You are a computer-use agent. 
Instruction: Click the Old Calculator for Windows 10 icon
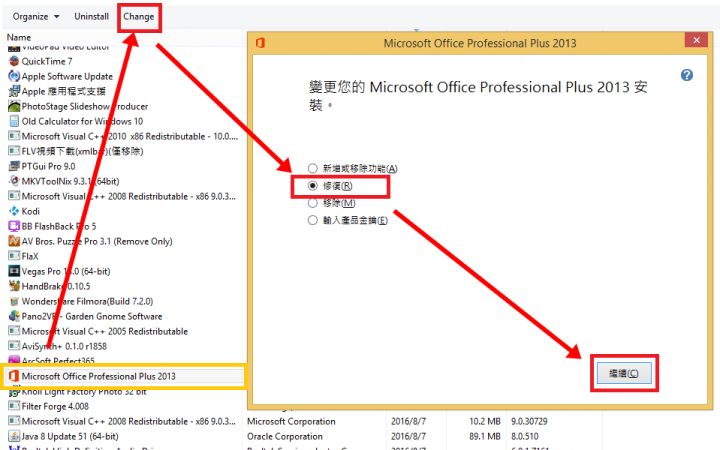[x=14, y=121]
